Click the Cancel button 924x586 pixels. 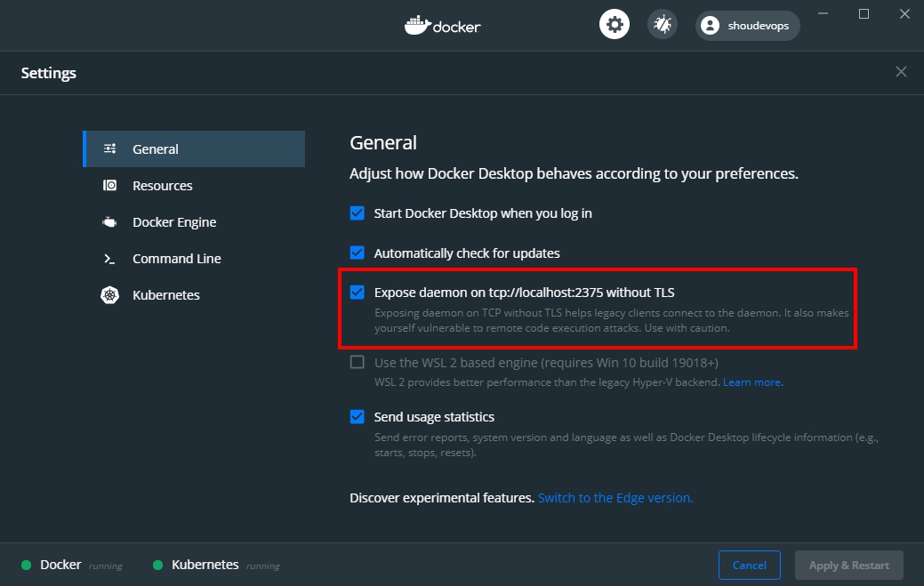click(x=750, y=566)
